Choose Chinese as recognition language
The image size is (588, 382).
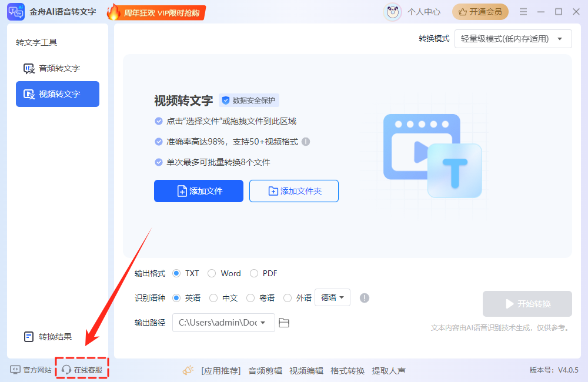[213, 298]
